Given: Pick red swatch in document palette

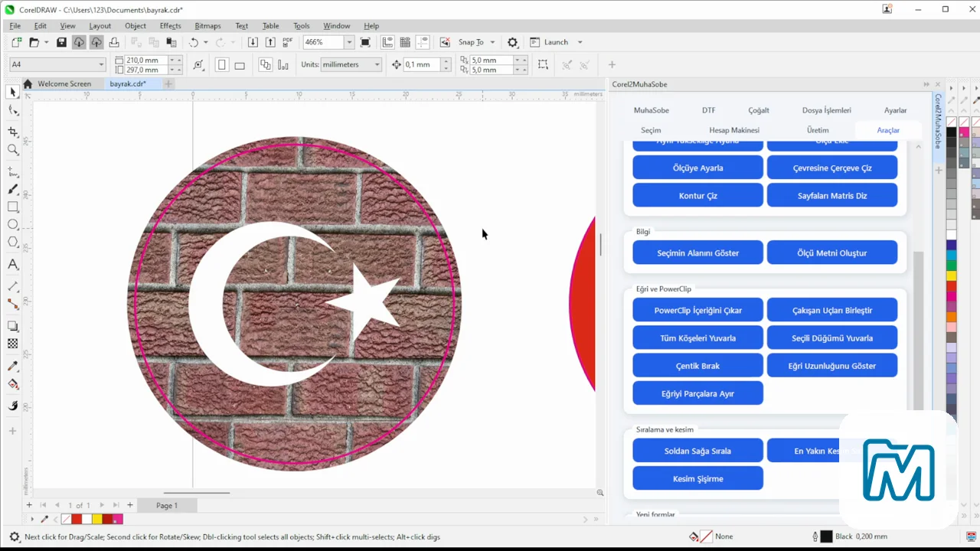Looking at the screenshot, I should pyautogui.click(x=77, y=519).
